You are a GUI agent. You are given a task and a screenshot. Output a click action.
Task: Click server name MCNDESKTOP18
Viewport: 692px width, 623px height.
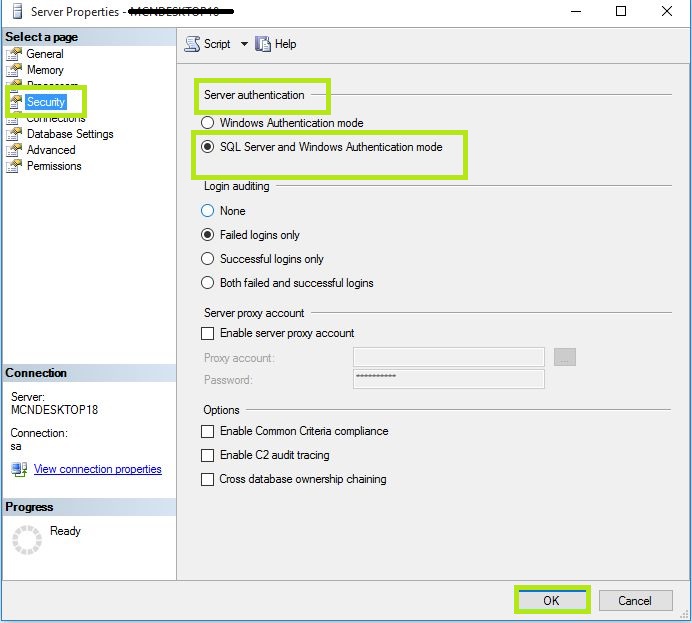(55, 410)
